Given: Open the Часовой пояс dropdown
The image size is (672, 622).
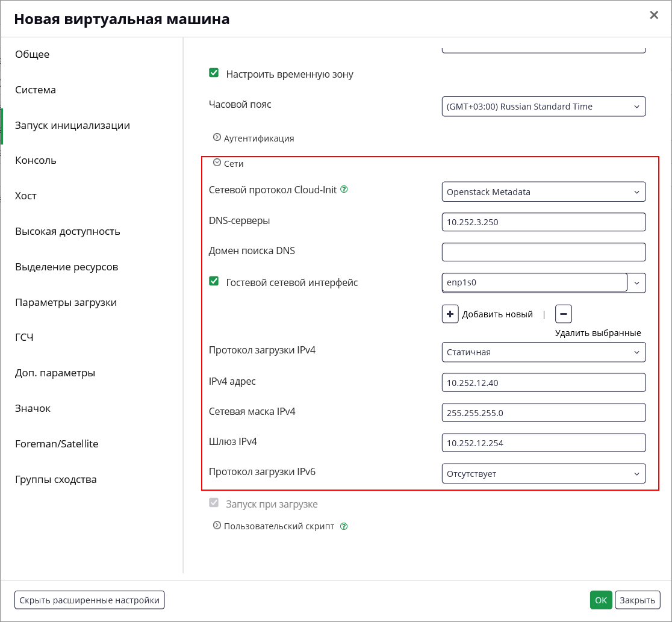Looking at the screenshot, I should click(x=543, y=107).
